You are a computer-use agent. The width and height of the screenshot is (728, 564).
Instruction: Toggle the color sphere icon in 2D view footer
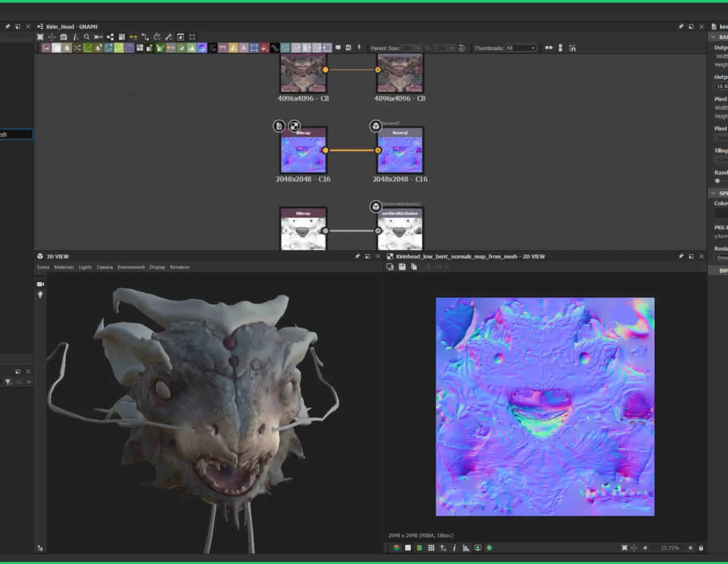pyautogui.click(x=490, y=548)
